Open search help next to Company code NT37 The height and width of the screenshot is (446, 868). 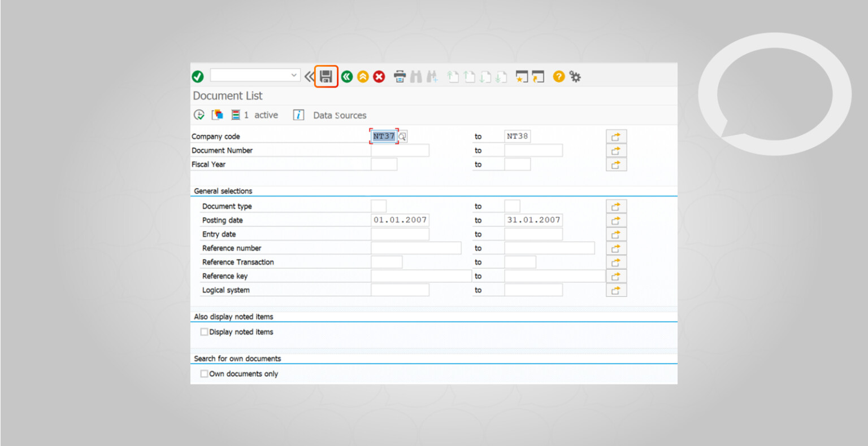tap(402, 137)
